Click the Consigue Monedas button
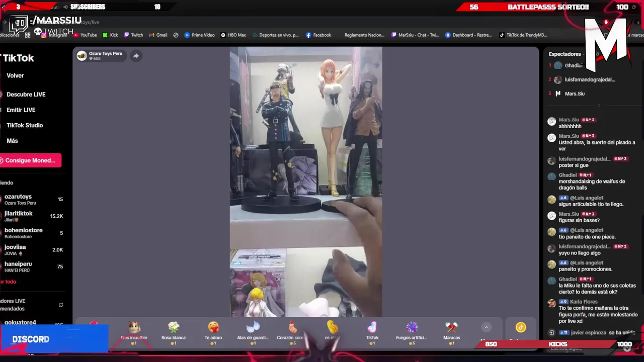Image resolution: width=644 pixels, height=362 pixels. (30, 160)
